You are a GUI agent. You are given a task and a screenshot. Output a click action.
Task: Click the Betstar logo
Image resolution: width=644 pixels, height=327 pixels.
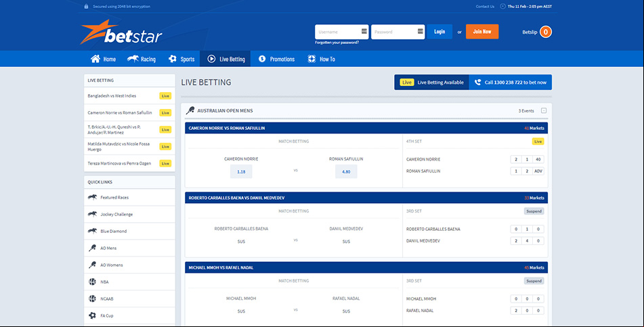point(121,32)
